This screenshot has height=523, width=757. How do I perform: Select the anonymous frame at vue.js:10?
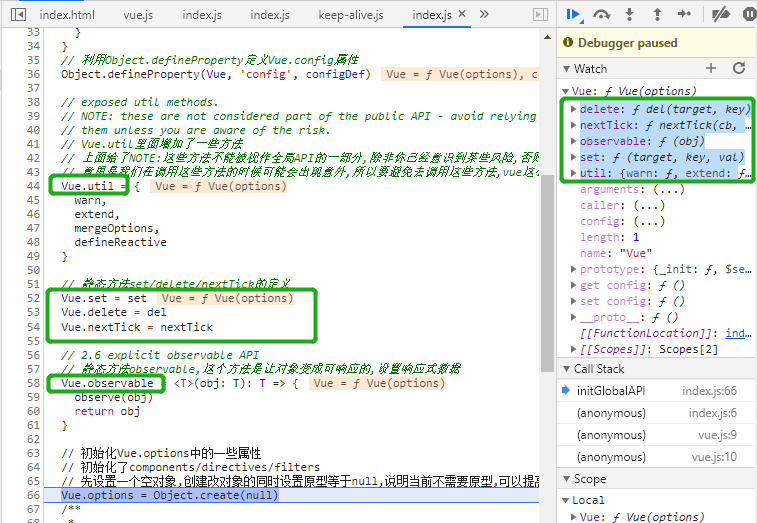click(657, 457)
